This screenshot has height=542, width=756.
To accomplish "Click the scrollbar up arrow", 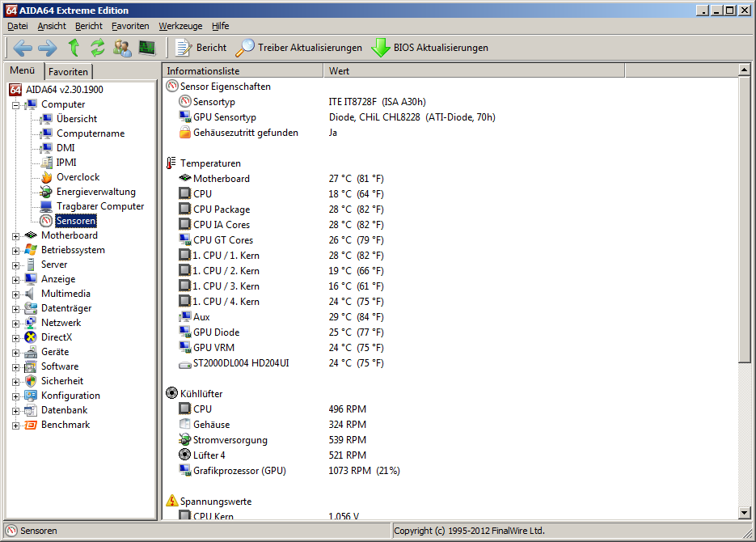I will click(745, 70).
